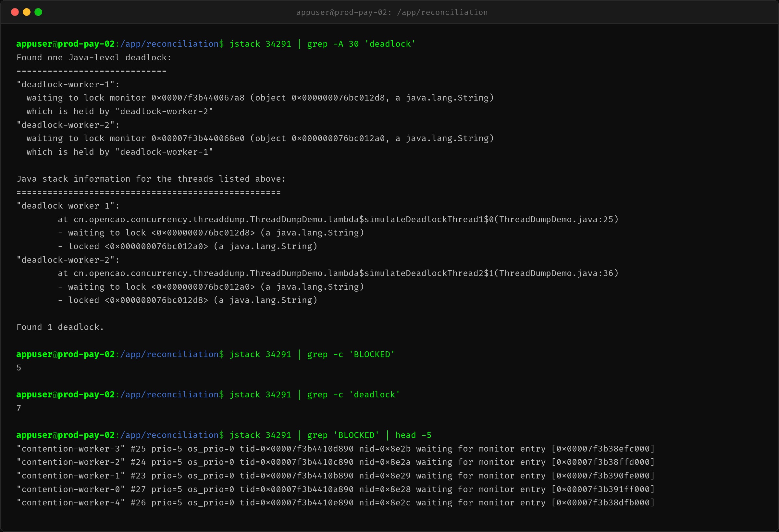Click the green maximize window button
Image resolution: width=779 pixels, height=532 pixels.
[38, 12]
